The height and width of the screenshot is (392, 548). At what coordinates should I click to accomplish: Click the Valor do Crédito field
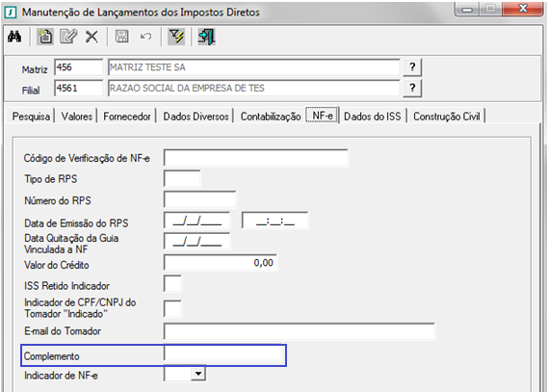[x=221, y=262]
